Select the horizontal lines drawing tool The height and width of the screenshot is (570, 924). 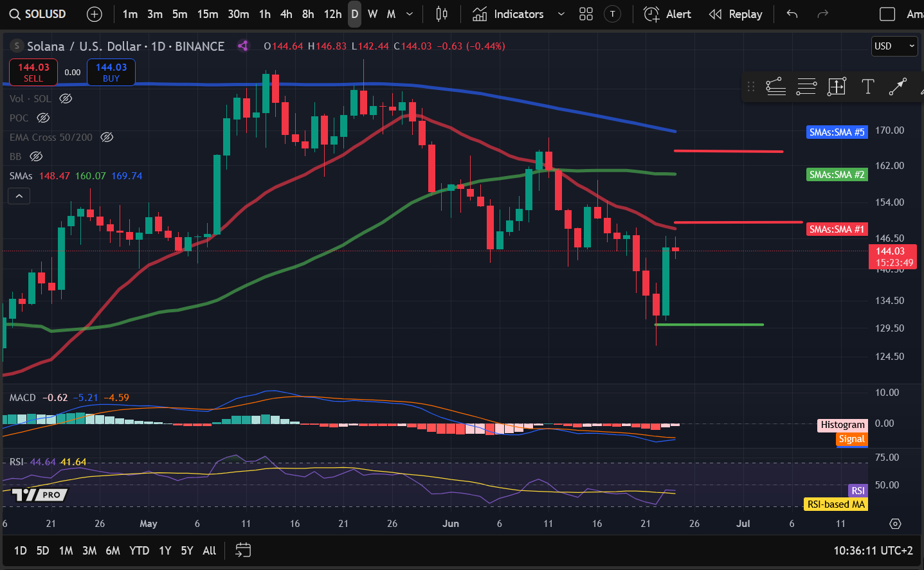click(x=806, y=87)
